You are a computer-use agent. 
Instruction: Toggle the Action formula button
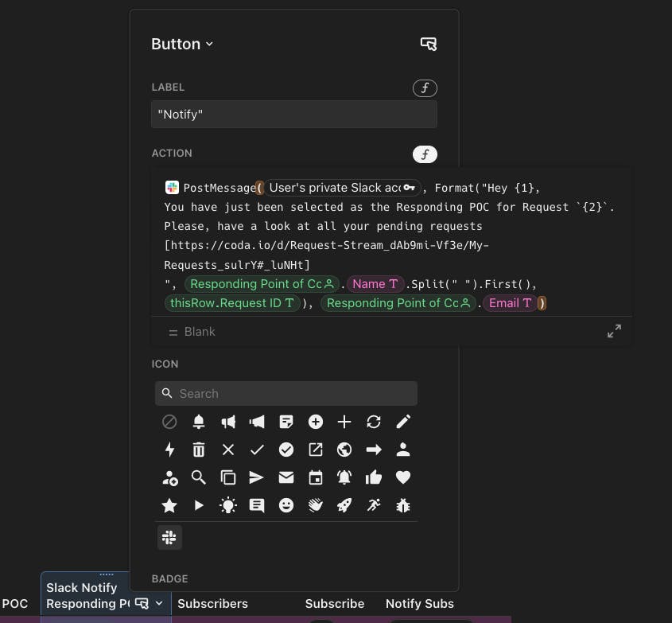pyautogui.click(x=425, y=154)
